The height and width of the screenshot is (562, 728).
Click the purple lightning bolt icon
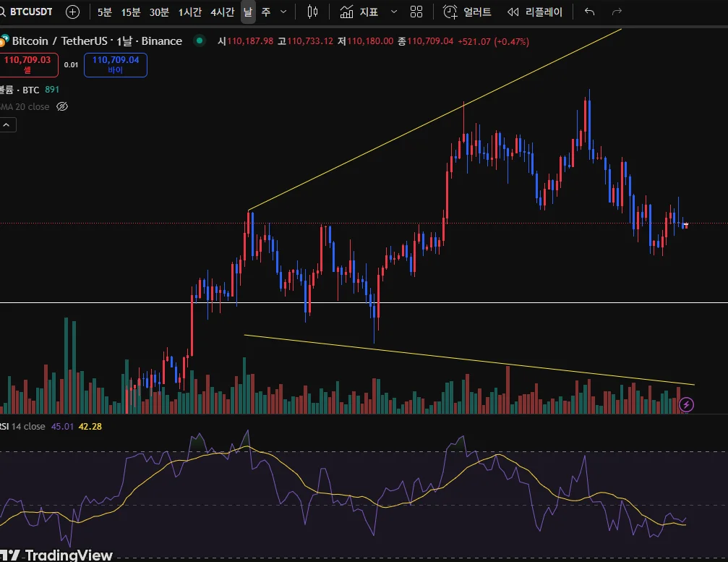[x=686, y=404]
